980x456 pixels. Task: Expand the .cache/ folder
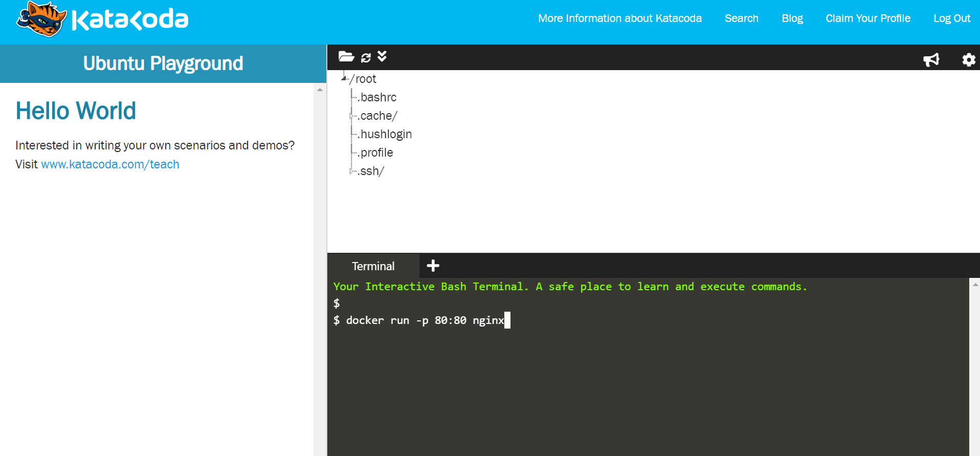click(x=351, y=116)
